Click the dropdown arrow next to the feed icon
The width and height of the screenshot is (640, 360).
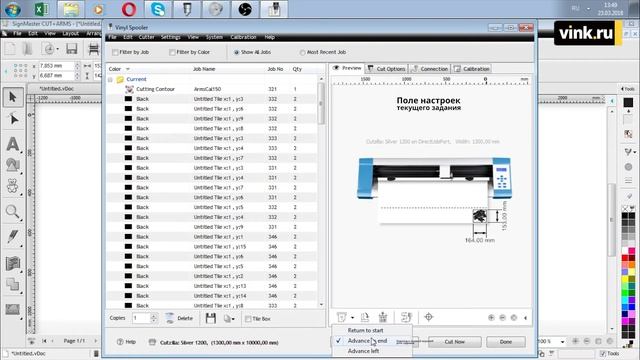pos(352,318)
